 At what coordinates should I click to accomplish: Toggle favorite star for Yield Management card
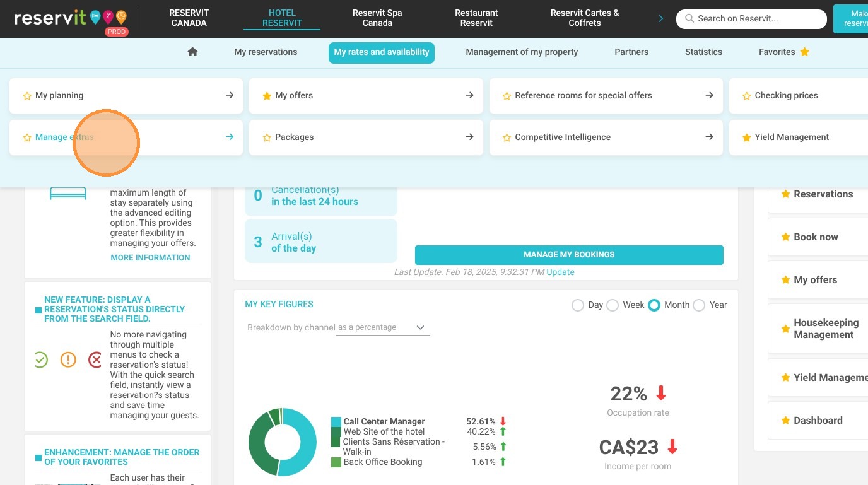(x=746, y=137)
